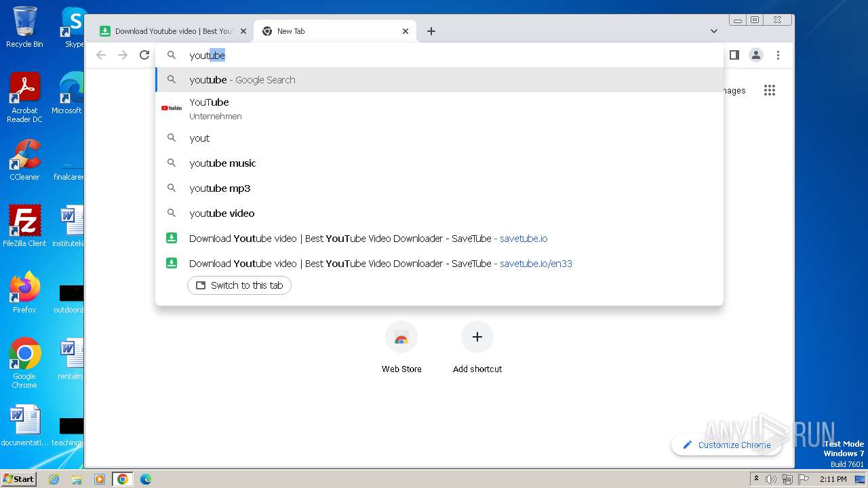The width and height of the screenshot is (868, 488).
Task: Click the 2:11 PM clock
Action: click(x=833, y=479)
